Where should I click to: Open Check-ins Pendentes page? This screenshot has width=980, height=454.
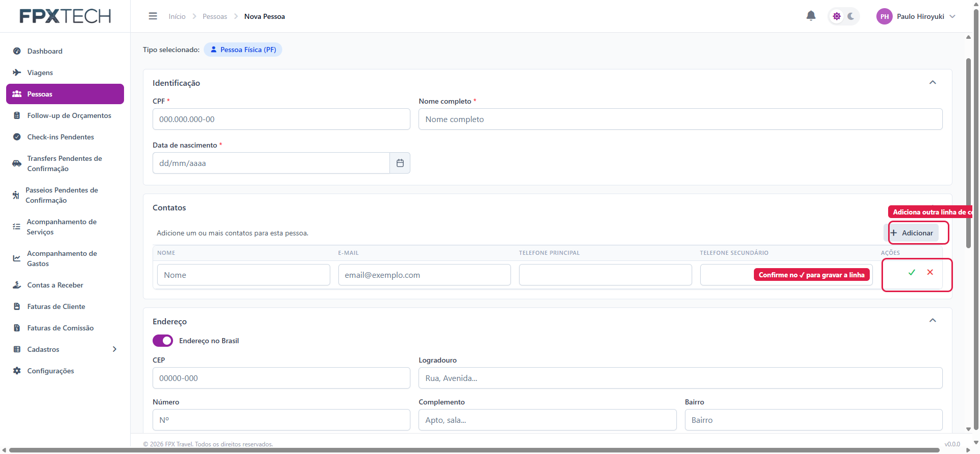pyautogui.click(x=65, y=137)
